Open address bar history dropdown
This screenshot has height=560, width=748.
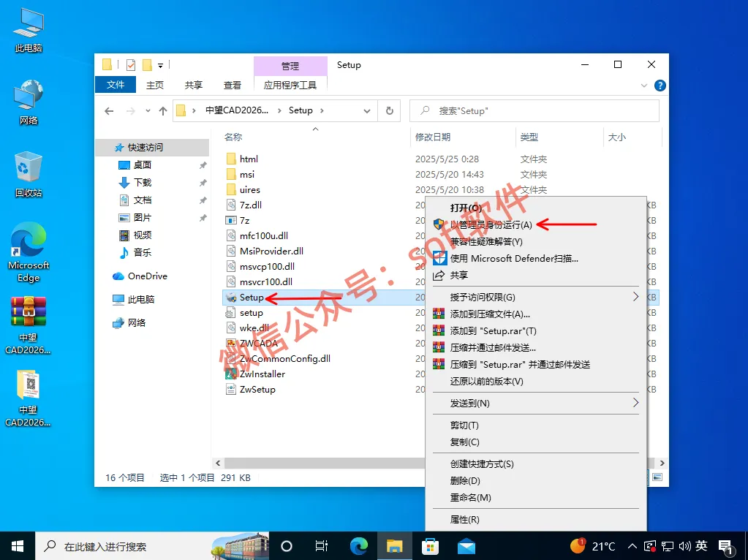coord(367,110)
